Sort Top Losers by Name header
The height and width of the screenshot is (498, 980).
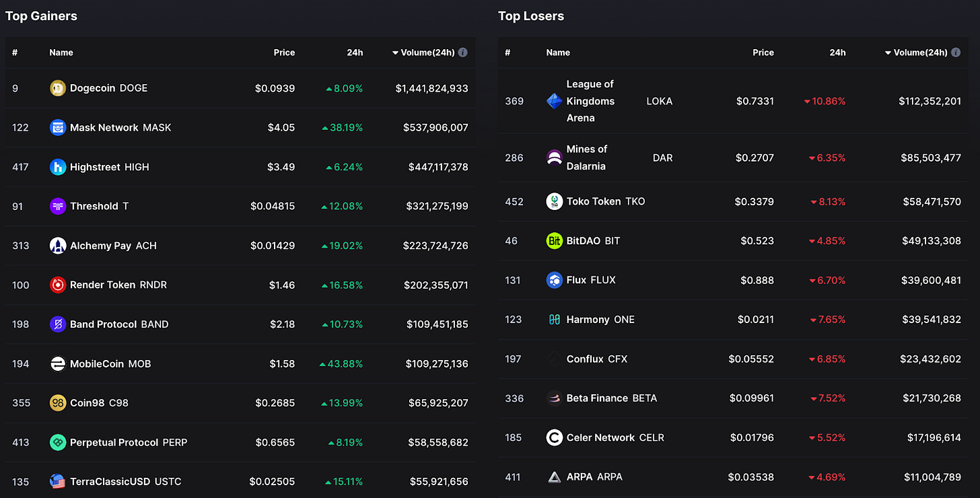(x=558, y=52)
